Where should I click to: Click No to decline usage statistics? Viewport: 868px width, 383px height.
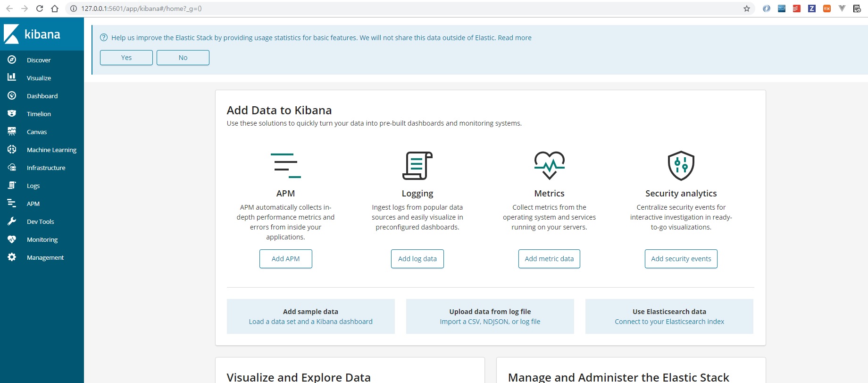pyautogui.click(x=183, y=58)
